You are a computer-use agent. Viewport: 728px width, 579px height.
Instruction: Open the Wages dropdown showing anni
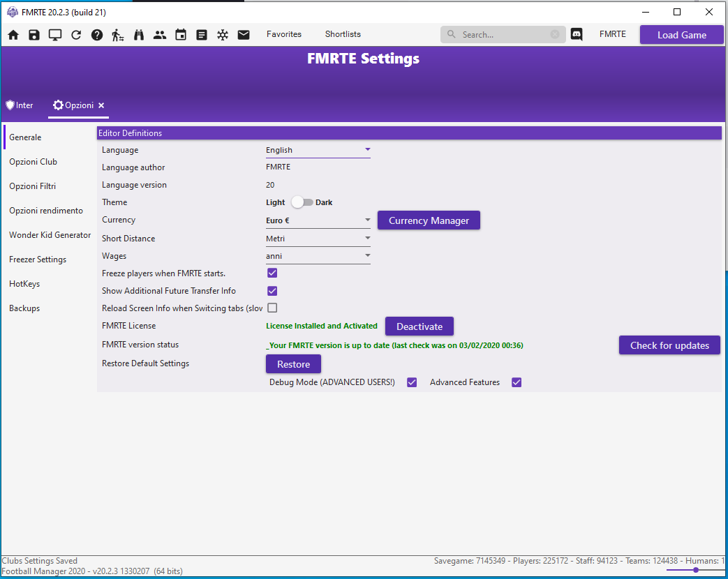click(318, 256)
